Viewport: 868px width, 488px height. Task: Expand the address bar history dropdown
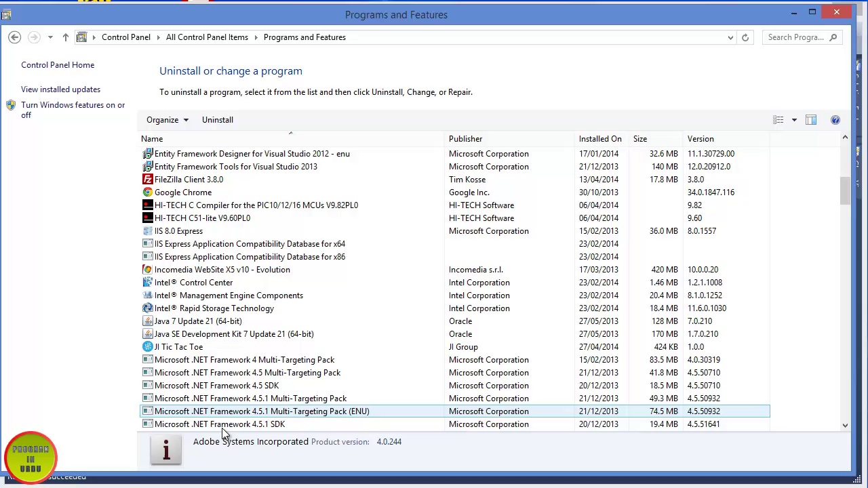730,37
